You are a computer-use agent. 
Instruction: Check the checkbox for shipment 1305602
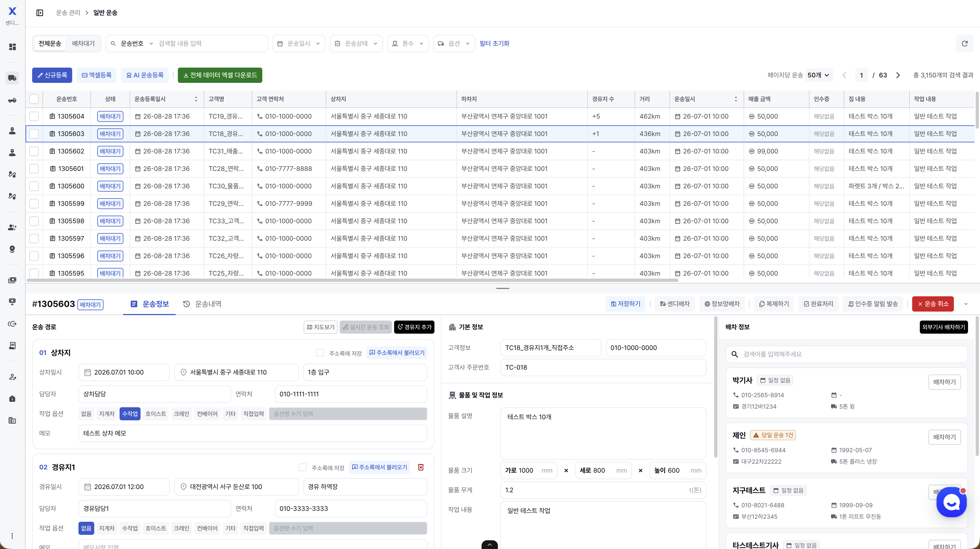coord(34,151)
